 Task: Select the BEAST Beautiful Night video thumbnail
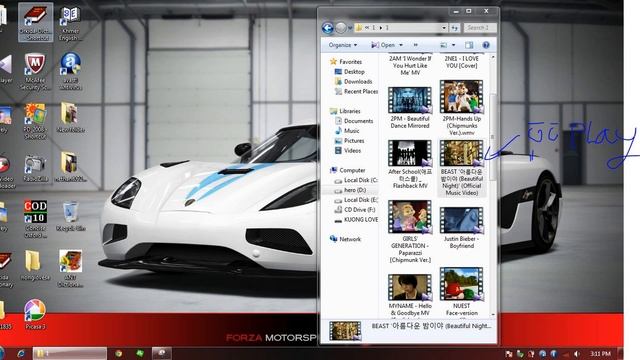pos(461,153)
